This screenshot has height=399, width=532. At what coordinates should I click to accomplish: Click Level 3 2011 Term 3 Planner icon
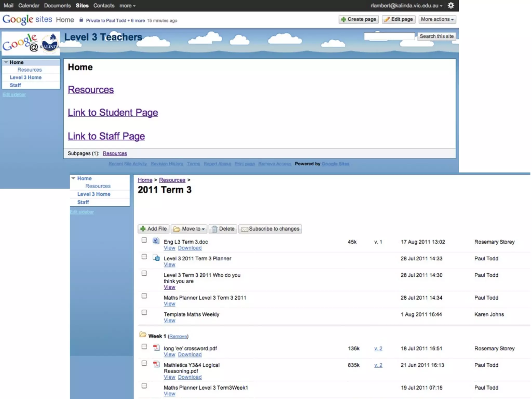click(x=156, y=257)
